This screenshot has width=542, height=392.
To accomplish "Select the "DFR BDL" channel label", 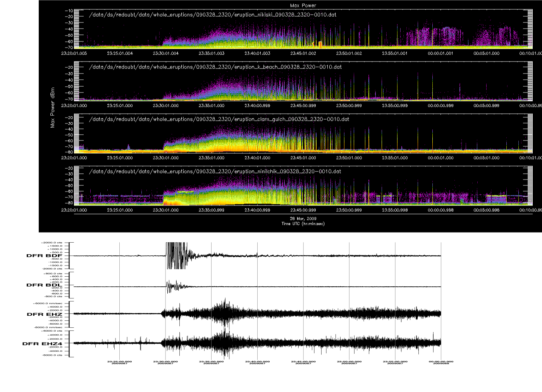I will [44, 285].
